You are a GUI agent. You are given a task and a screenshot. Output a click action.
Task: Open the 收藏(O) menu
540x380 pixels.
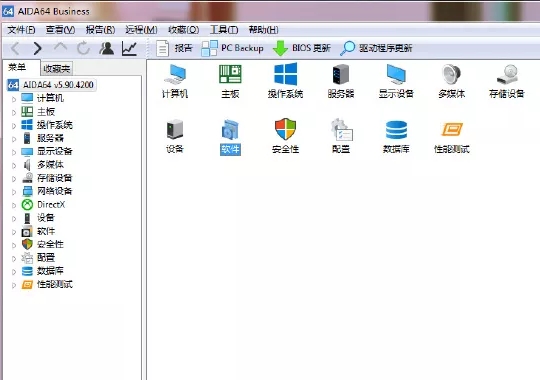point(184,30)
